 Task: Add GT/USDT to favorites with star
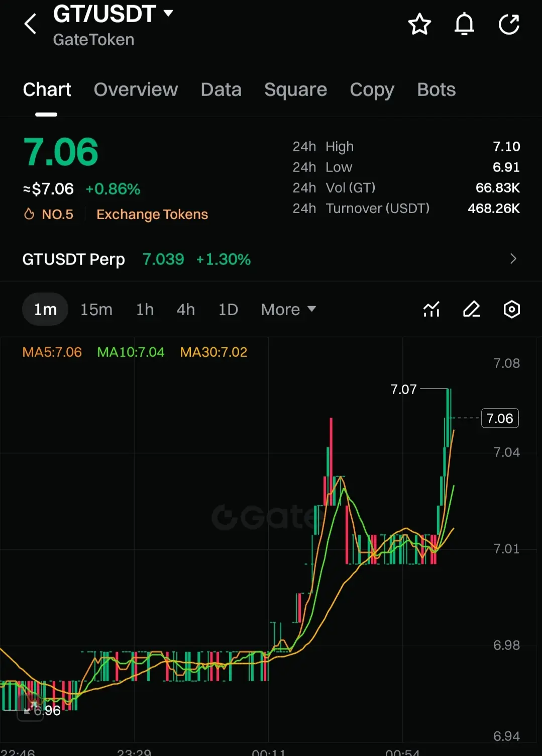[419, 24]
